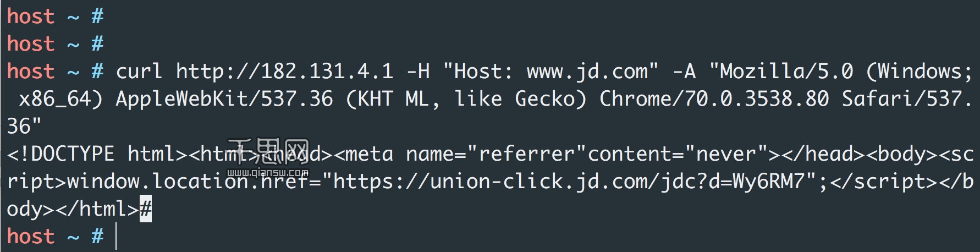Click the tilde on the first prompt
The width and height of the screenshot is (980, 252).
coord(73,18)
